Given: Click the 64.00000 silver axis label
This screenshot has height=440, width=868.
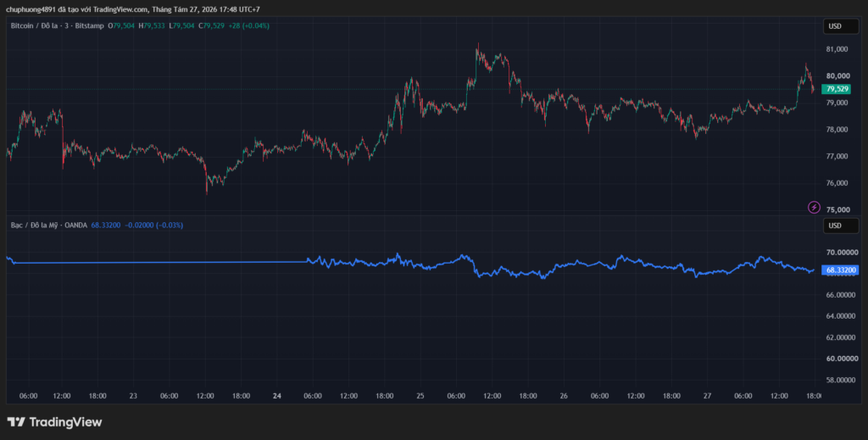Looking at the screenshot, I should (840, 316).
